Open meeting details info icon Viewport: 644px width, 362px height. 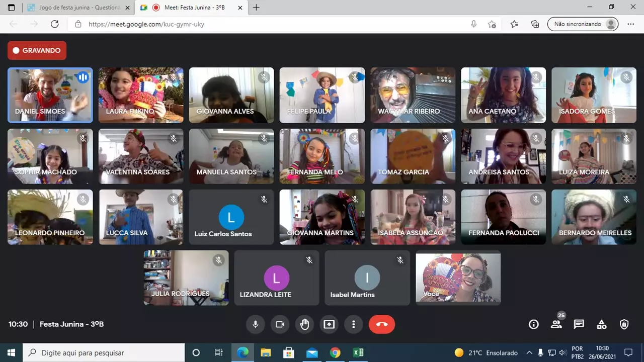[x=534, y=324]
